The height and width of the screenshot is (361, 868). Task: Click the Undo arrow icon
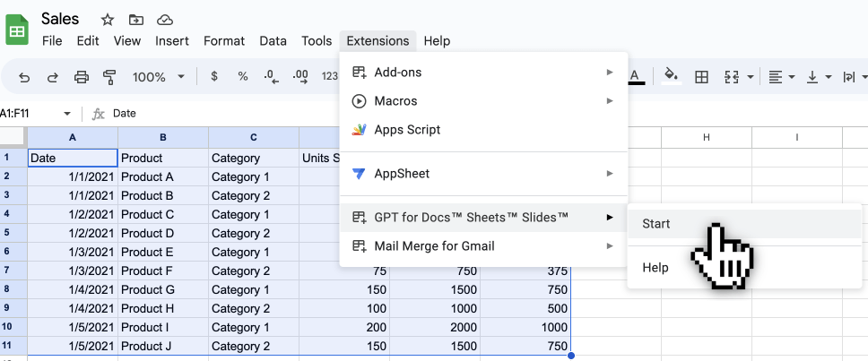tap(24, 77)
